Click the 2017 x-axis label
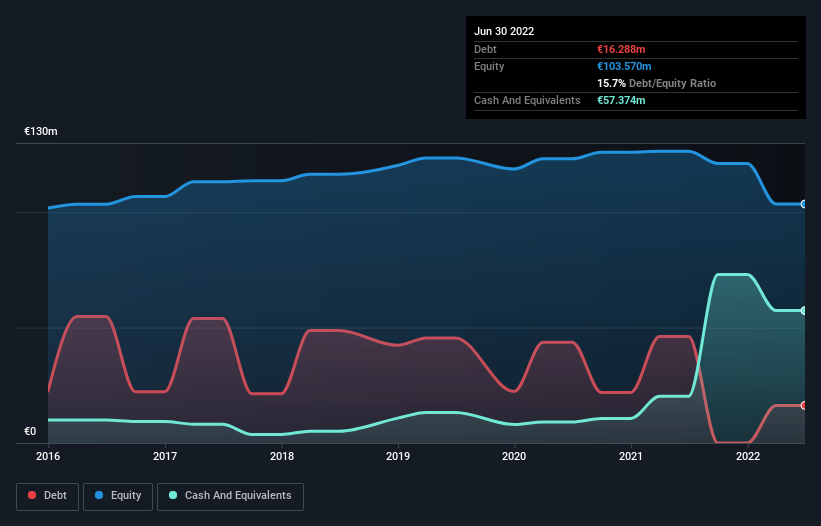This screenshot has height=526, width=821. 165,456
